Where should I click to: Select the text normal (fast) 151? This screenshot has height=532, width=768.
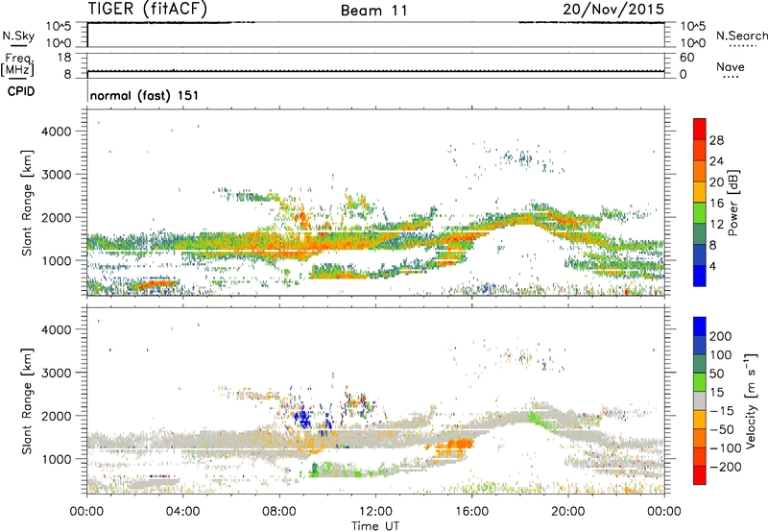click(145, 95)
